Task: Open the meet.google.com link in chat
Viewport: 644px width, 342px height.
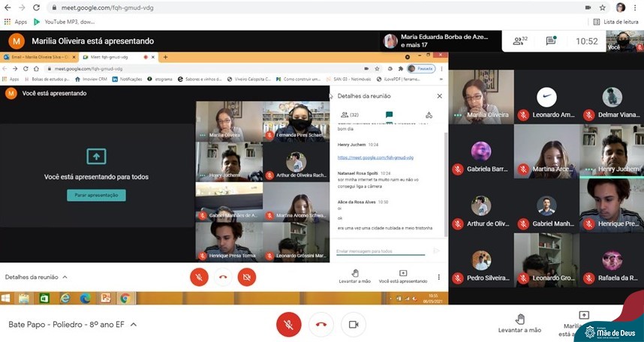Action: coord(375,157)
